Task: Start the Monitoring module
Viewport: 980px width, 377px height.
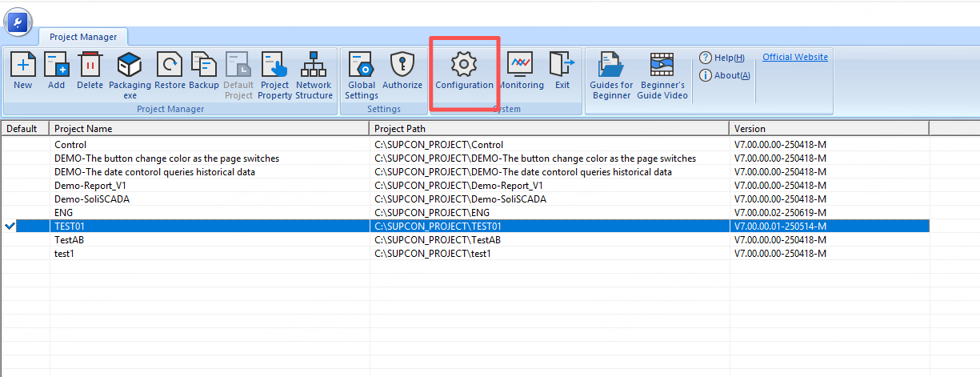Action: [521, 66]
